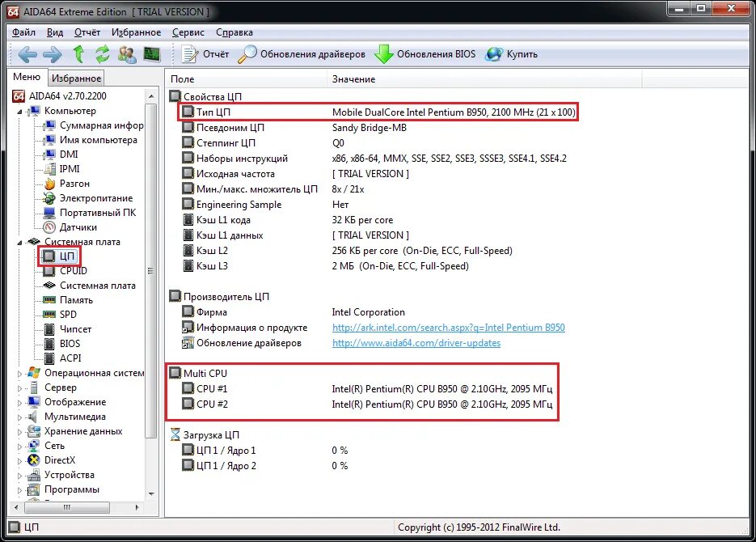
Task: Select the CPU #1 row
Action: tap(367, 388)
